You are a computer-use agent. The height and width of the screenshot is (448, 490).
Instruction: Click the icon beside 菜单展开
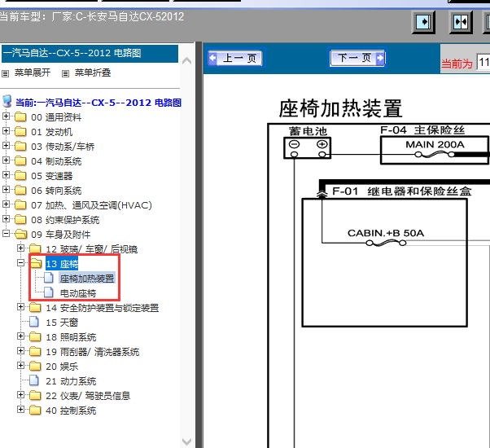[6, 74]
